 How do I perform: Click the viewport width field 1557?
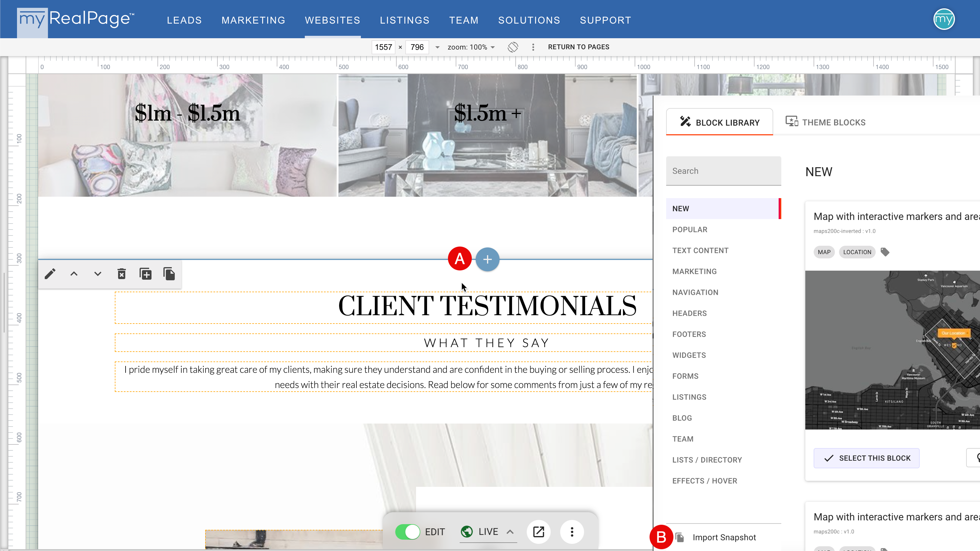pyautogui.click(x=383, y=47)
